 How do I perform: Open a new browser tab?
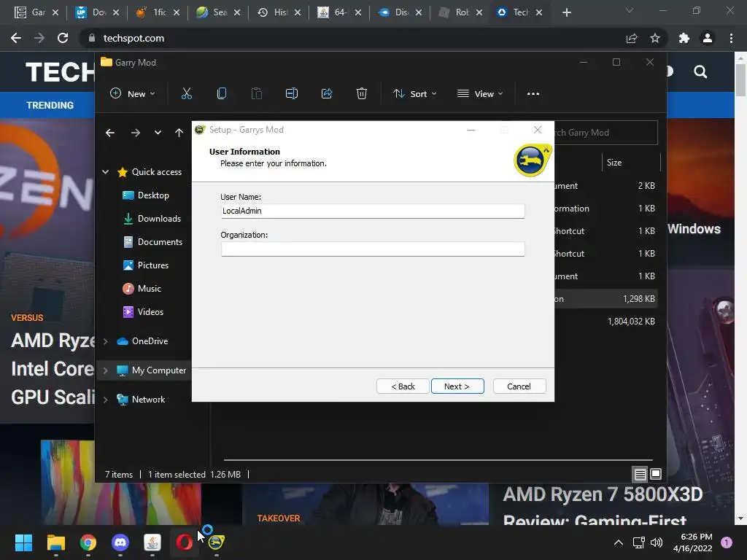(566, 12)
